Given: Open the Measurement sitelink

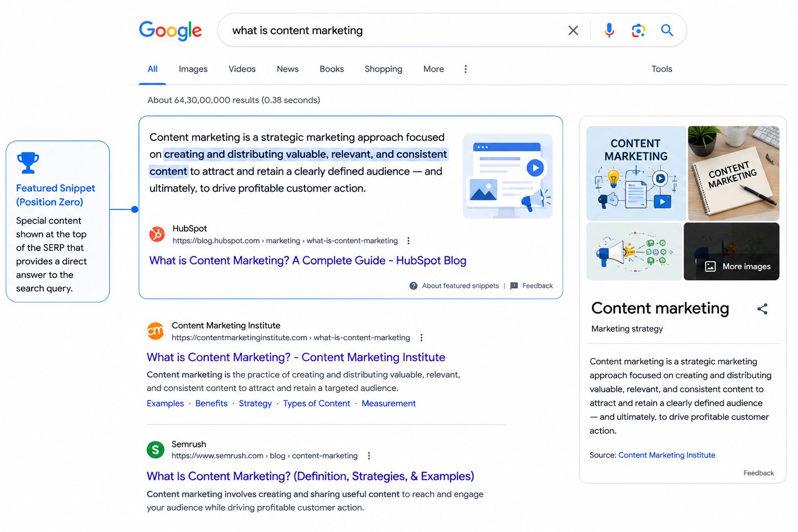Looking at the screenshot, I should (389, 404).
